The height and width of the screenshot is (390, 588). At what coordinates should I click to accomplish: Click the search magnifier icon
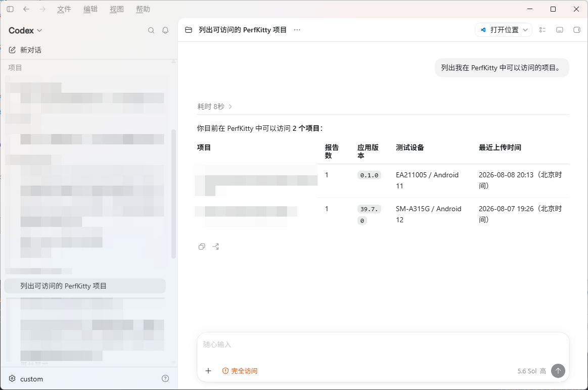(x=151, y=30)
